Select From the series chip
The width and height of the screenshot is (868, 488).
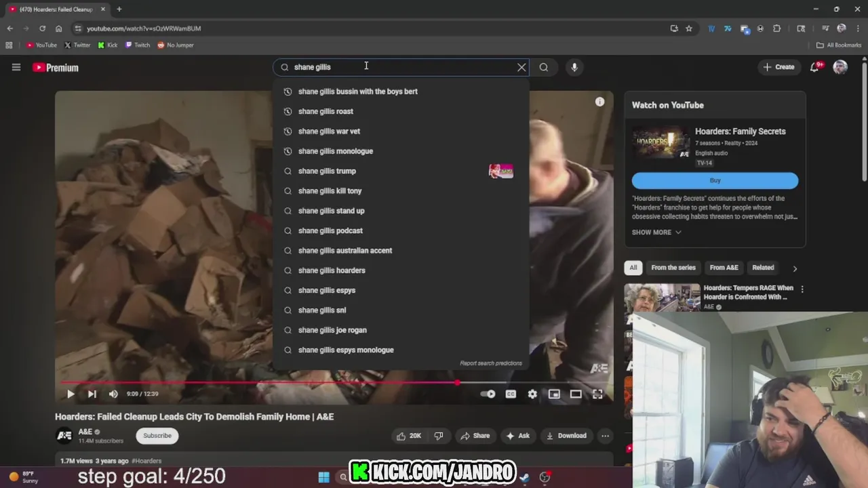pos(673,268)
